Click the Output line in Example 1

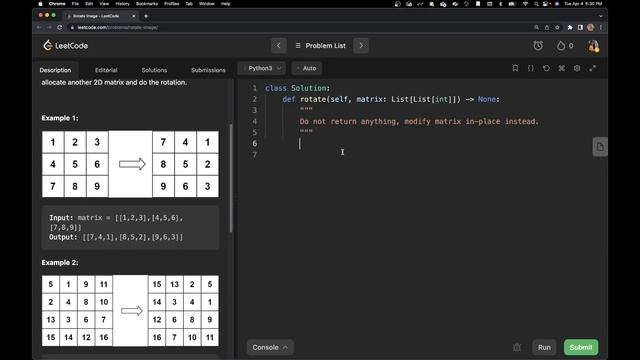tap(116, 237)
